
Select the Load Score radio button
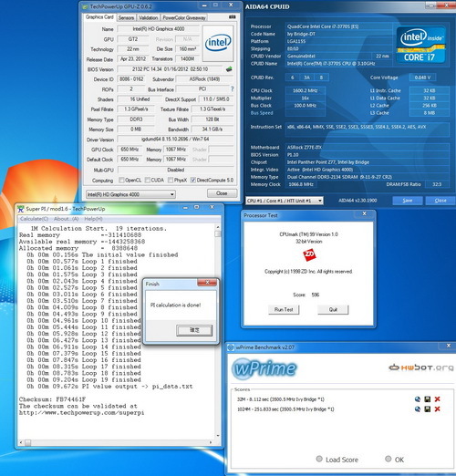coord(319,459)
